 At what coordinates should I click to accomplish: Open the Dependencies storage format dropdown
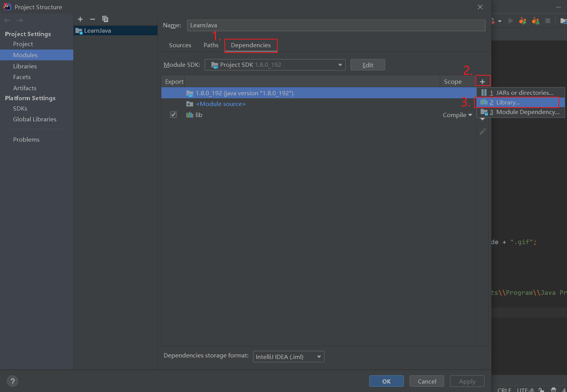tap(288, 356)
